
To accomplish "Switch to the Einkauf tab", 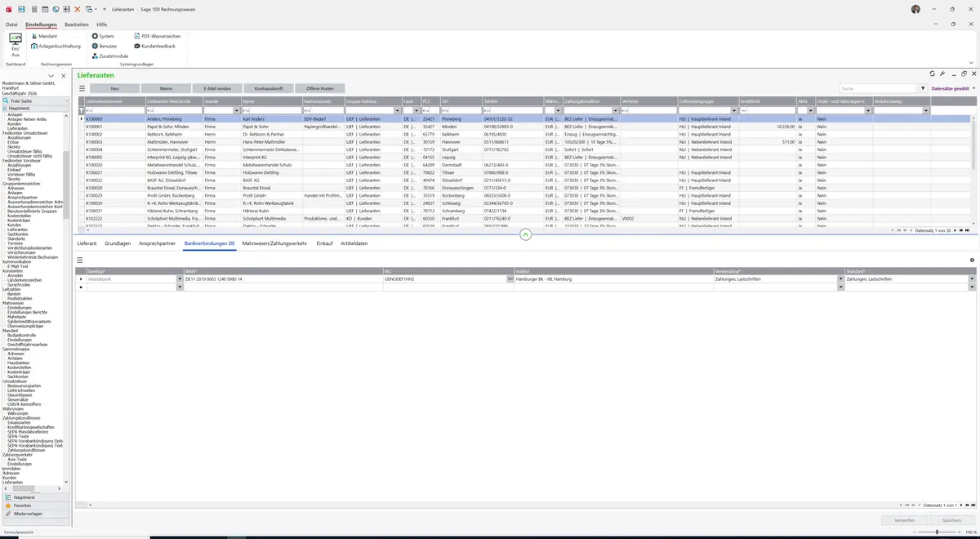I will pos(324,243).
